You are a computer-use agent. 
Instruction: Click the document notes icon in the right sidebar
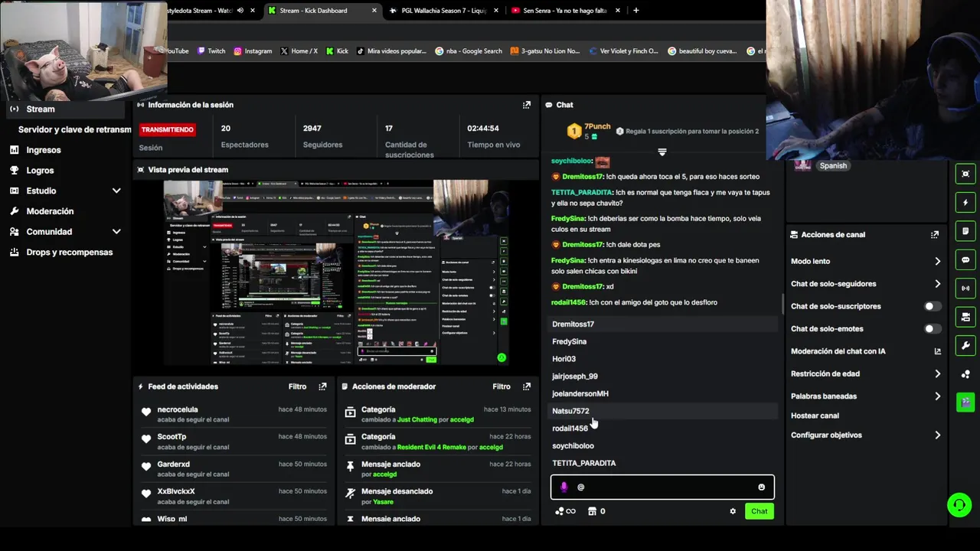pos(965,231)
